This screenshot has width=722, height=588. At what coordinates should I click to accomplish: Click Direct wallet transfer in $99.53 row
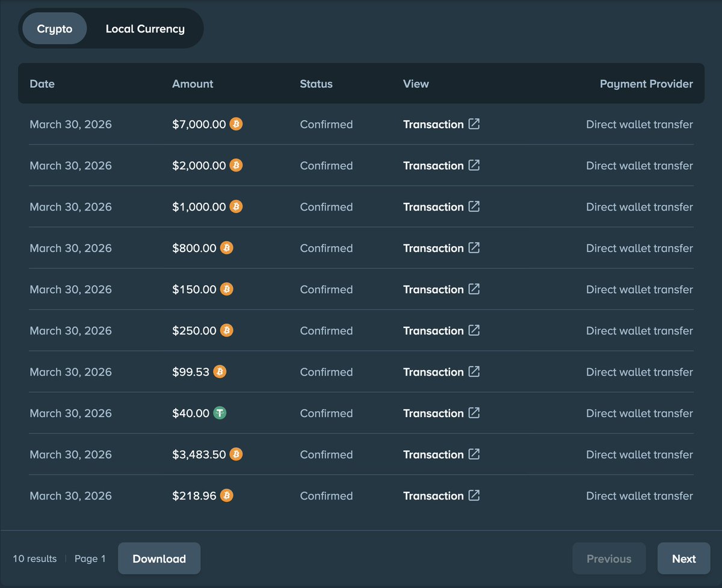[640, 372]
